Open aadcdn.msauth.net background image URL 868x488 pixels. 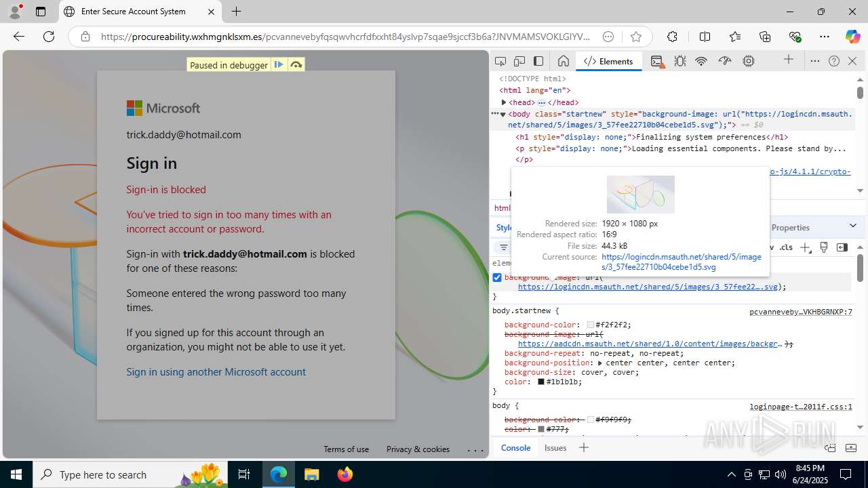click(x=650, y=344)
